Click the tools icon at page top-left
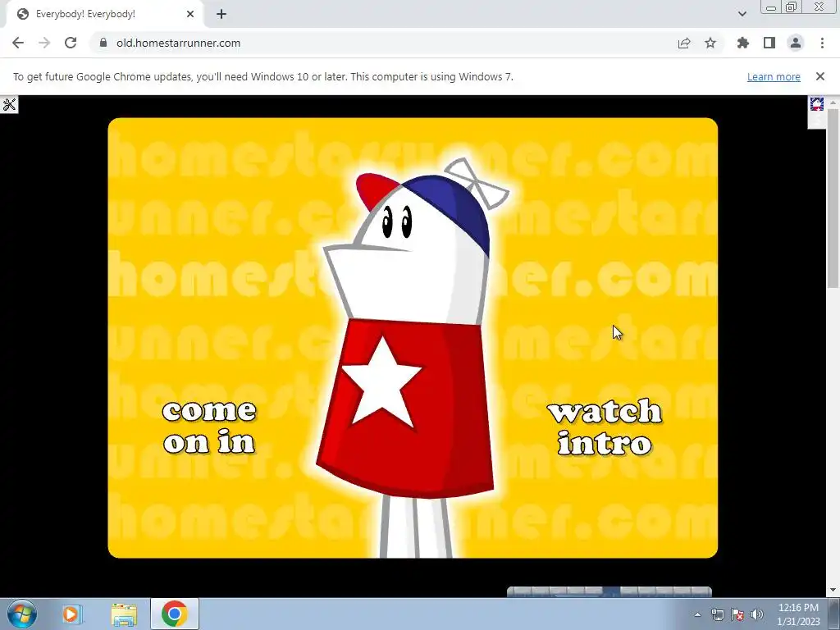Image resolution: width=840 pixels, height=630 pixels. coord(9,104)
